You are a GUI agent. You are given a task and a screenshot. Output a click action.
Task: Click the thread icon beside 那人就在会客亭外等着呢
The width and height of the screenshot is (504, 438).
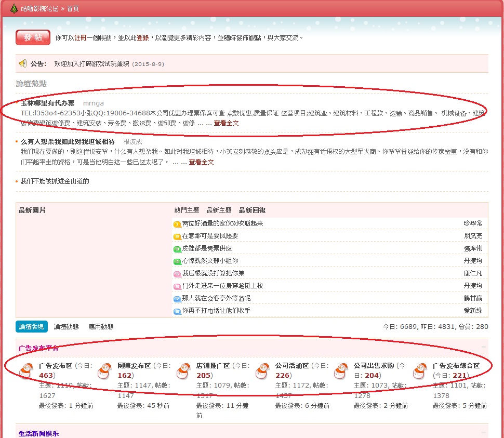177,299
